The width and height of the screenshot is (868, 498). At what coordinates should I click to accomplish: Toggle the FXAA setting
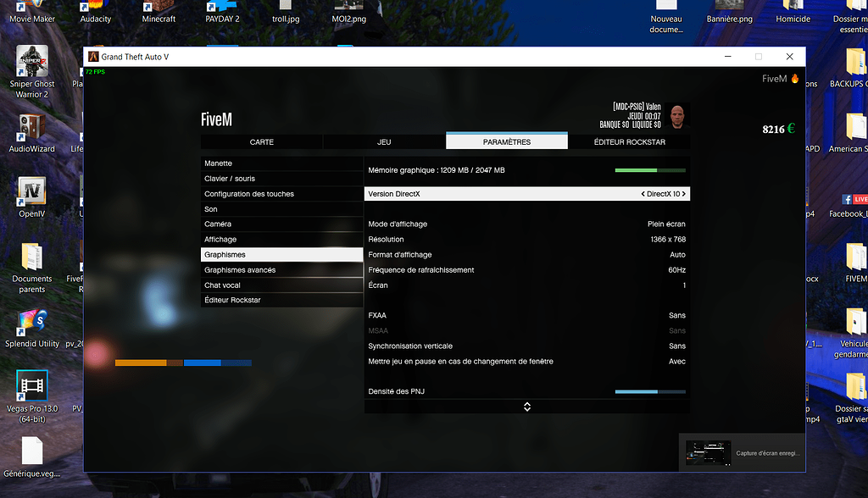pos(527,315)
